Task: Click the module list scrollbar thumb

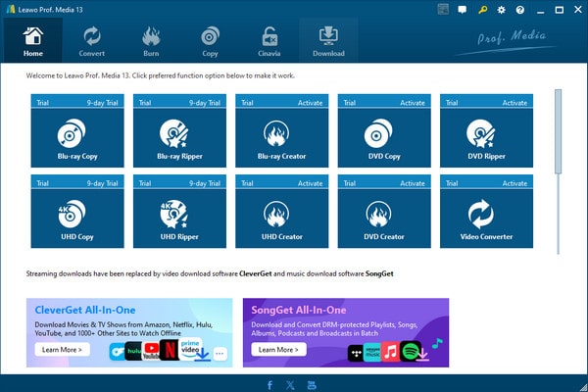Action: coord(559,131)
